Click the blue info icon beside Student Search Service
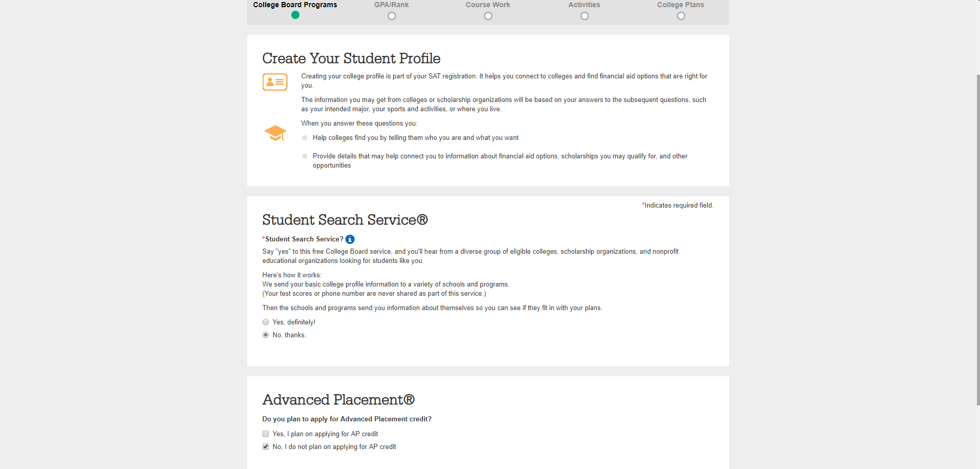Viewport: 980px width, 469px height. point(350,239)
